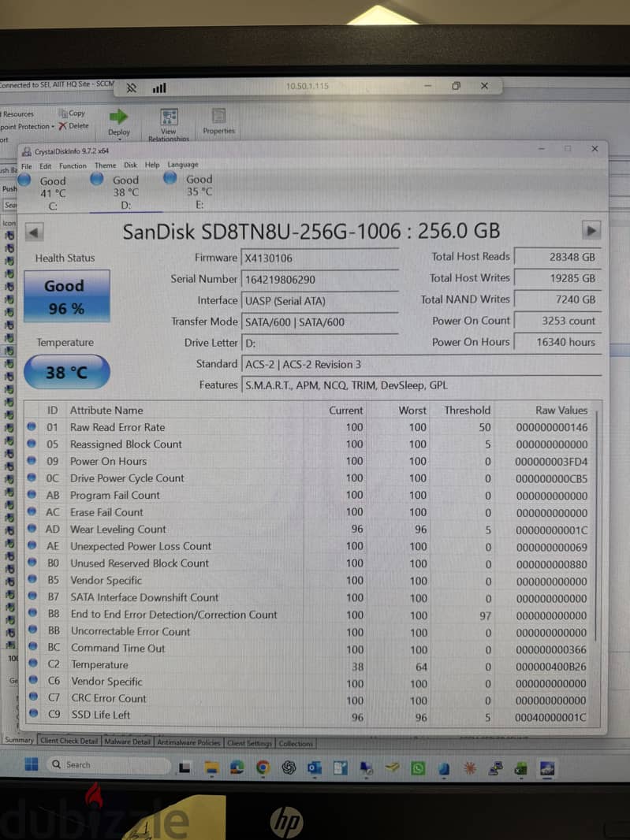The image size is (630, 840).
Task: Click the pin icon on the remote session bar
Action: tap(132, 87)
